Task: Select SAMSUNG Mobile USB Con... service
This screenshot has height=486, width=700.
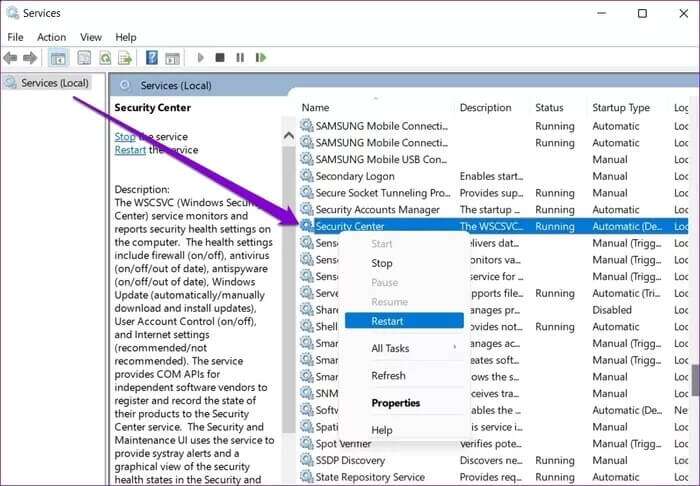Action: [381, 159]
